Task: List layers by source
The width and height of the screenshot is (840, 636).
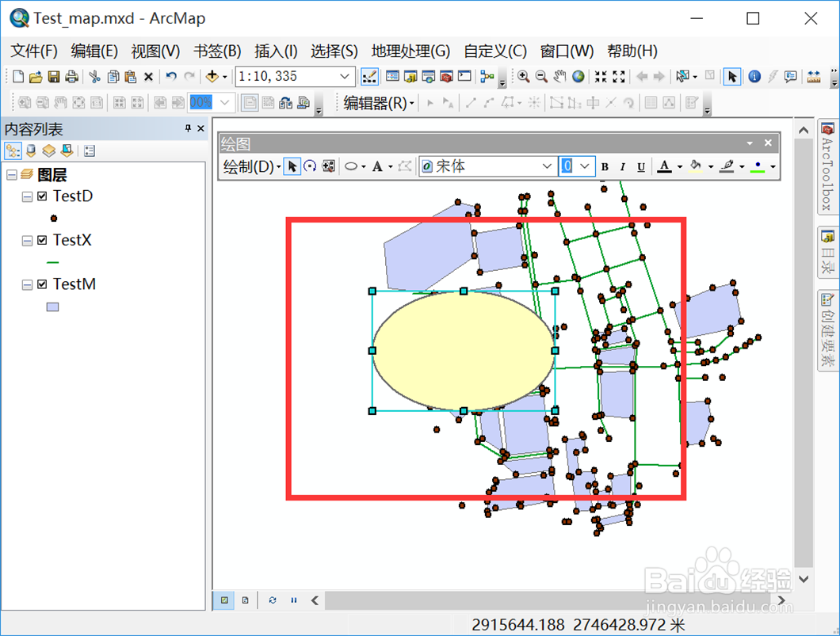Action: point(31,151)
